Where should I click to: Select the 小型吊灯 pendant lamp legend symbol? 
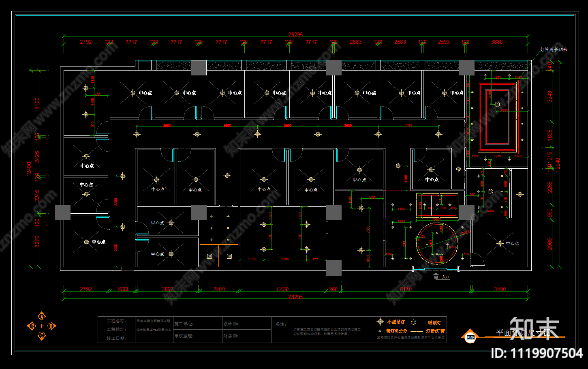click(380, 322)
